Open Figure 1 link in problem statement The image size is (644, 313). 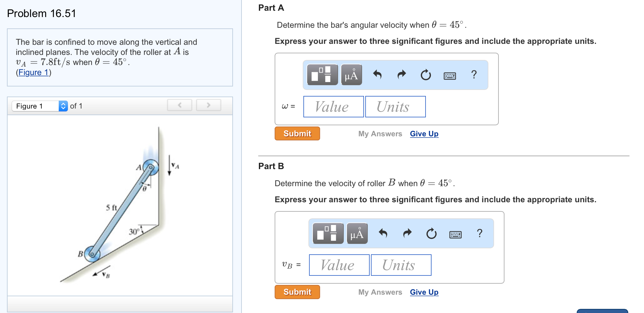(x=33, y=72)
